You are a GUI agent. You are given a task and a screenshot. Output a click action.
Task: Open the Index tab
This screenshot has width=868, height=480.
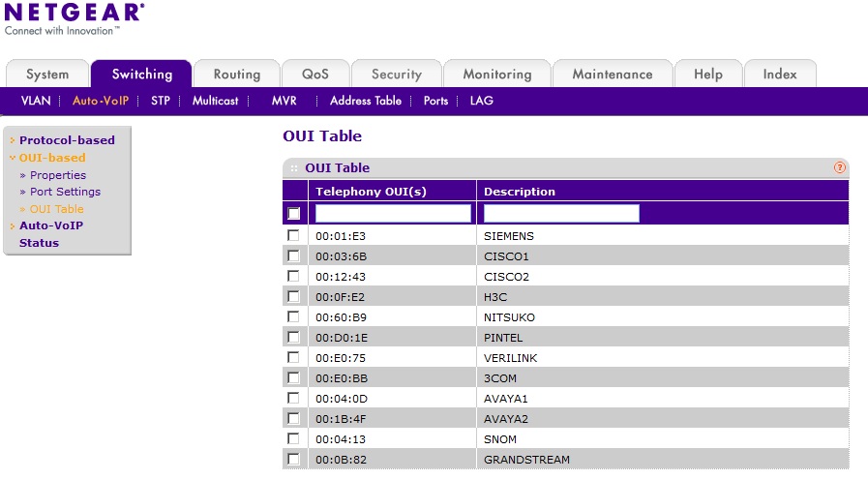click(x=780, y=75)
